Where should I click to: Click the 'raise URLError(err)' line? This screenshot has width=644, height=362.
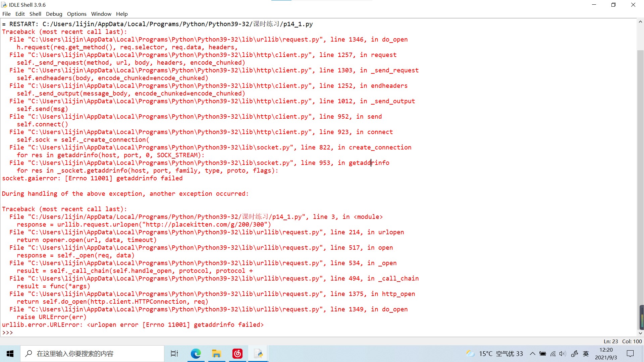tap(51, 317)
